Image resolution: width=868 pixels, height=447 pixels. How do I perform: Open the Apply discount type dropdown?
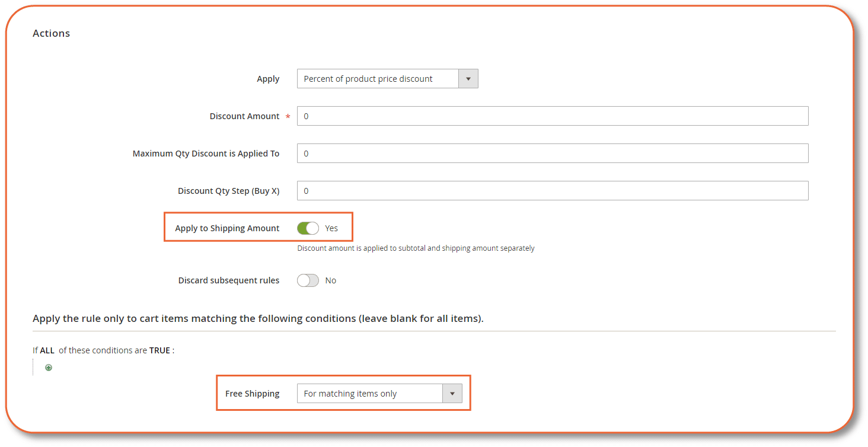[387, 79]
